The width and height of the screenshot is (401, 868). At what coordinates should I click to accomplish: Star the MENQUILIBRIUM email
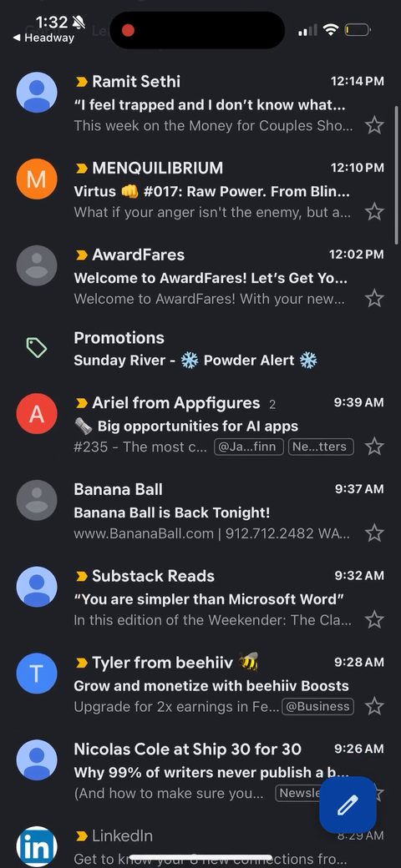pyautogui.click(x=374, y=212)
